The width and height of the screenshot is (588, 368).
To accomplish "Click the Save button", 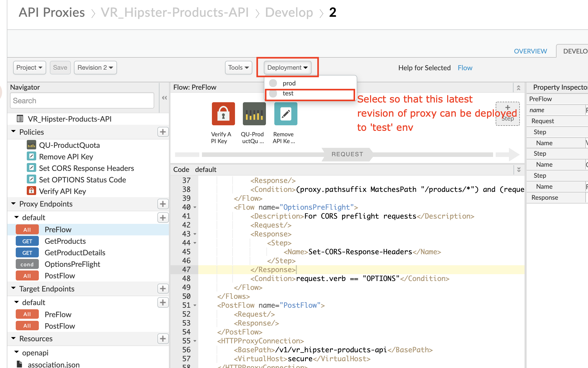I will coord(60,68).
